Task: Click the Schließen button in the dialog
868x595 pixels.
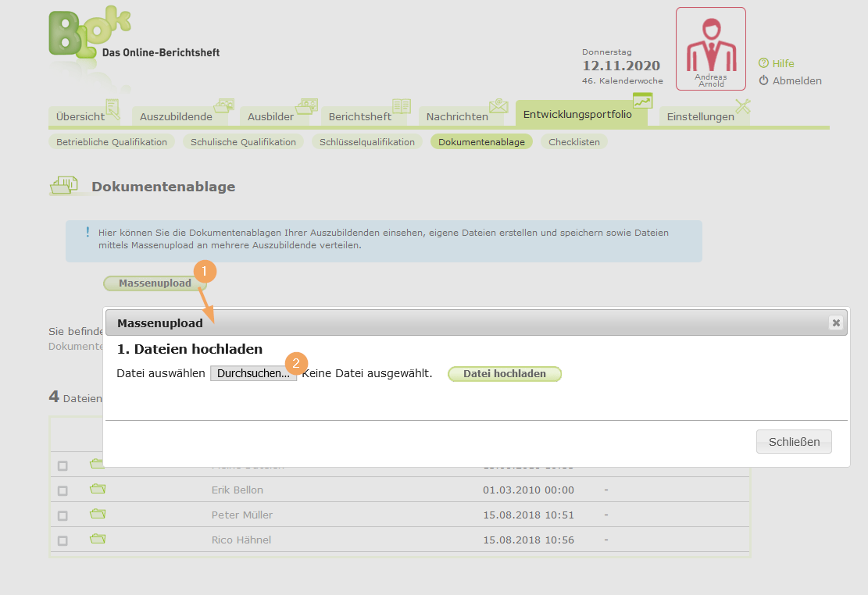Action: click(x=793, y=441)
